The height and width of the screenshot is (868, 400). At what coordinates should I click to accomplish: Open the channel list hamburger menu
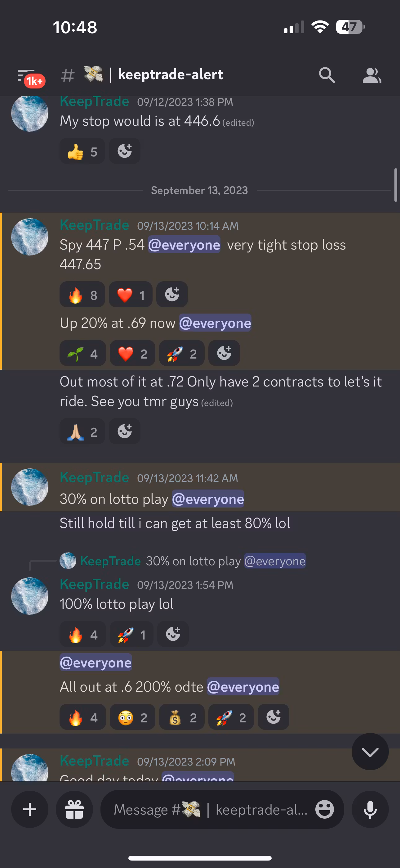[26, 76]
